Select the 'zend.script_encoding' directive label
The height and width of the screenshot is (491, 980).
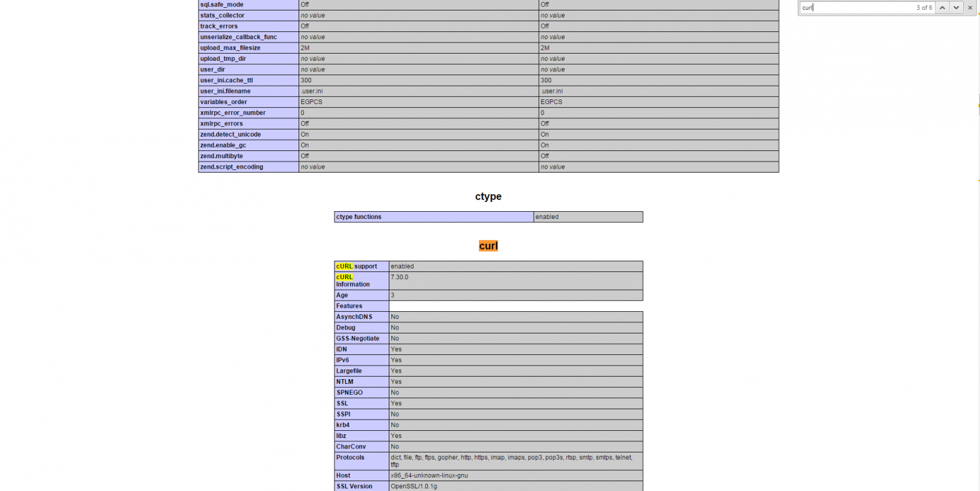[x=231, y=167]
